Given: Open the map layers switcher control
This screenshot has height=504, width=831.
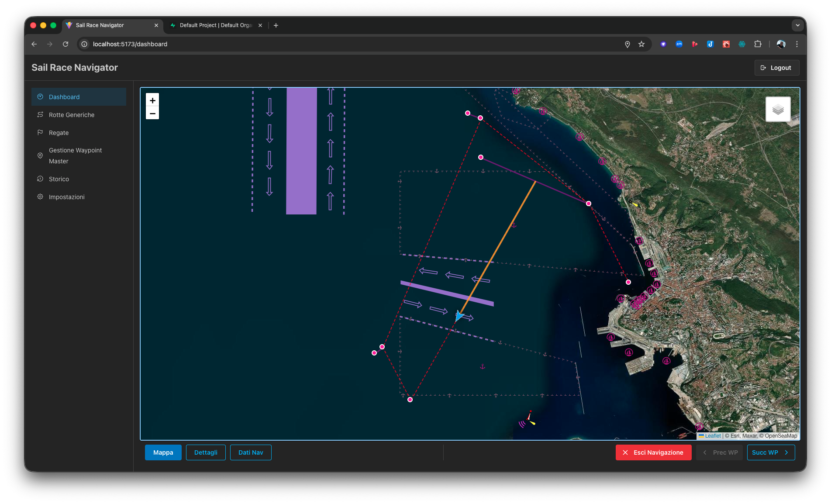Looking at the screenshot, I should coord(778,109).
